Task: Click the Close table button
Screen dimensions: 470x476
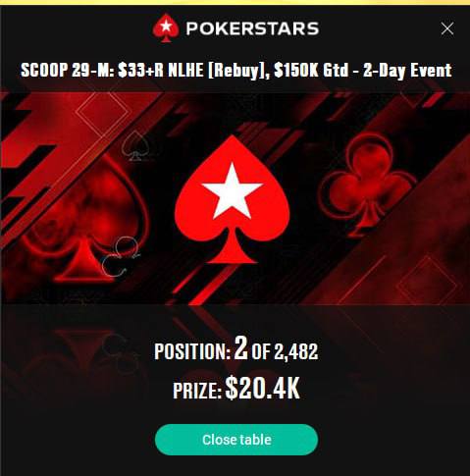Action: (236, 440)
